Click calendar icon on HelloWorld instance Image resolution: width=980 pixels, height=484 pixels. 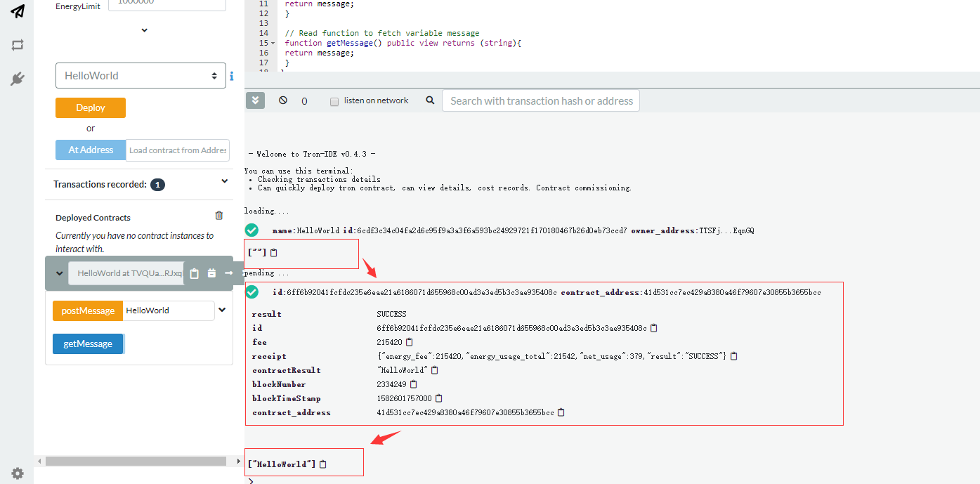pos(211,273)
